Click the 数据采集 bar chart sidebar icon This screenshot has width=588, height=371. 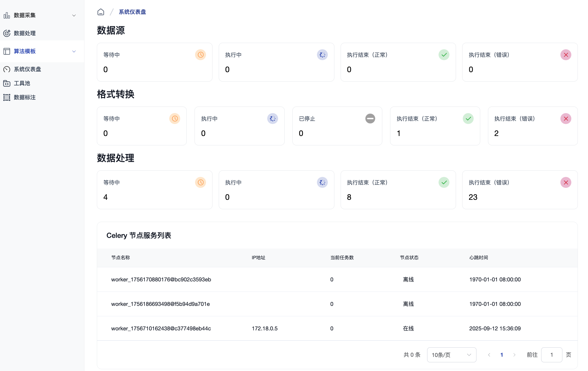[7, 15]
